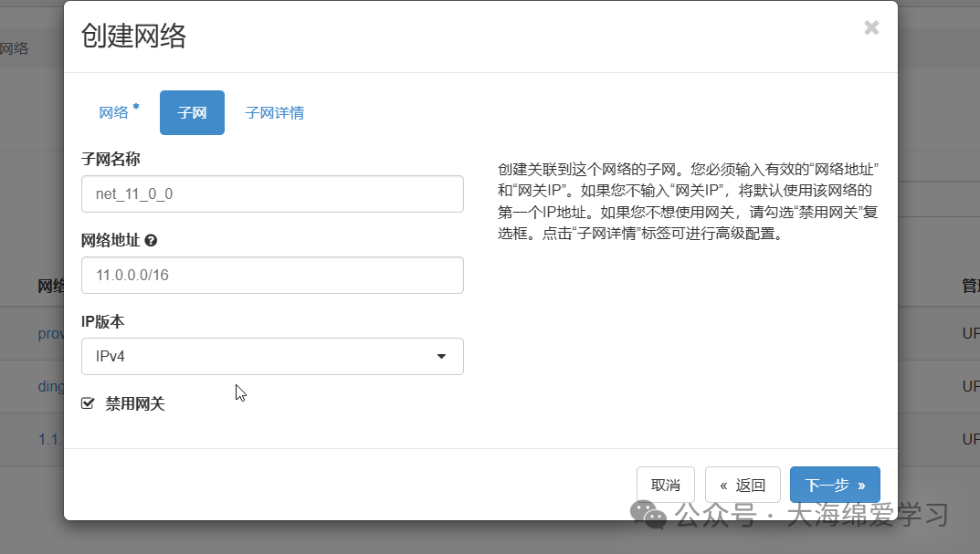Screen dimensions: 980x554
Task: Switch to the 网络 tab
Action: [116, 111]
